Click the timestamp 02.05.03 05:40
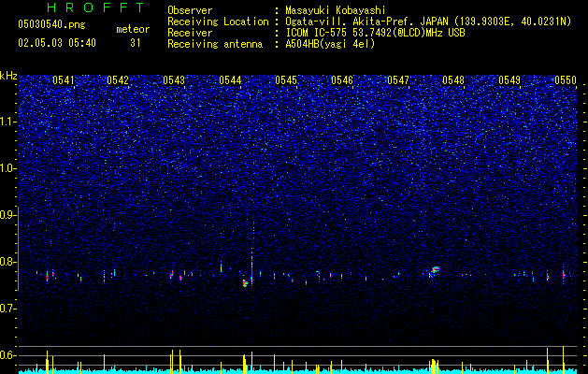 point(57,43)
